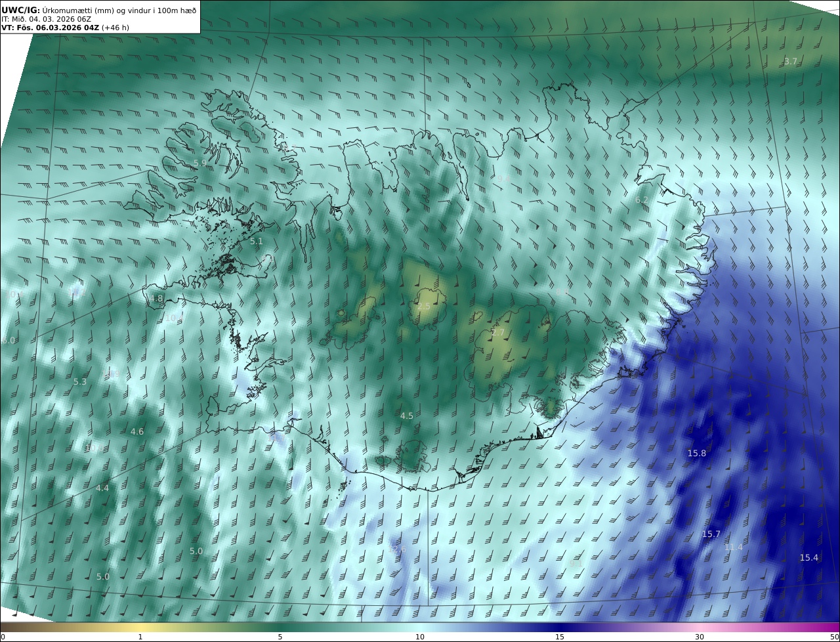Click the 1 tick on the color scale

140,637
